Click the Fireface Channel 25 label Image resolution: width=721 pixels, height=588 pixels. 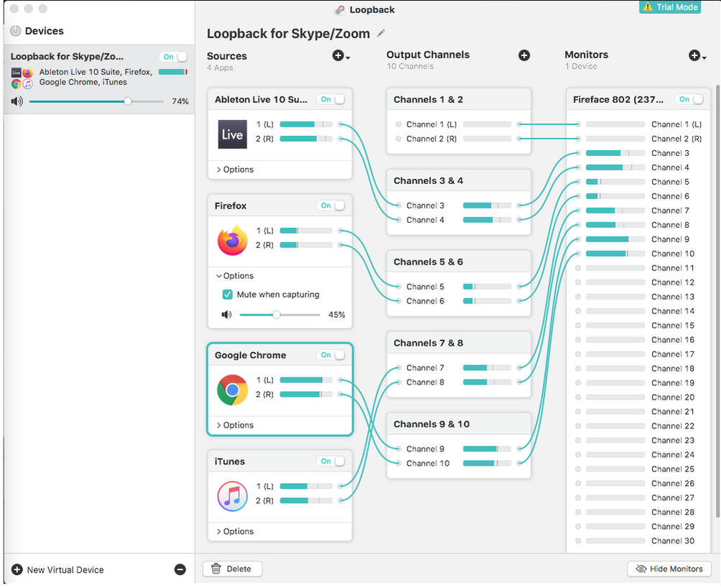tap(673, 469)
